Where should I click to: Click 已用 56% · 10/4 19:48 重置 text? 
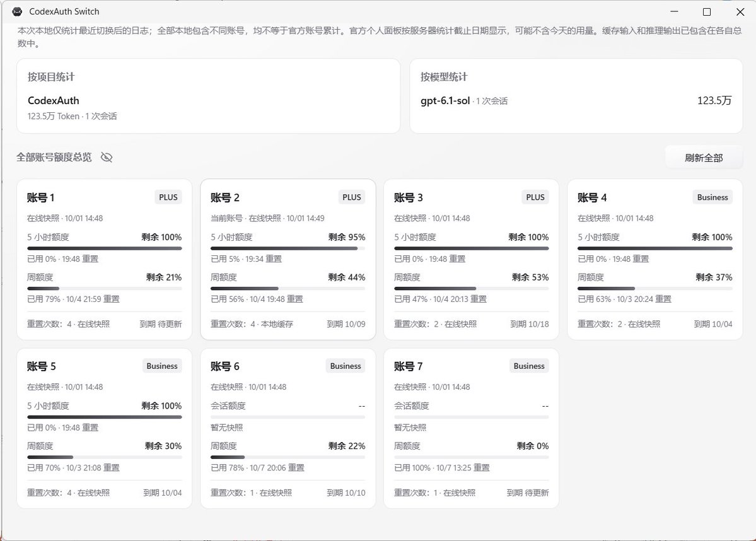pos(257,299)
